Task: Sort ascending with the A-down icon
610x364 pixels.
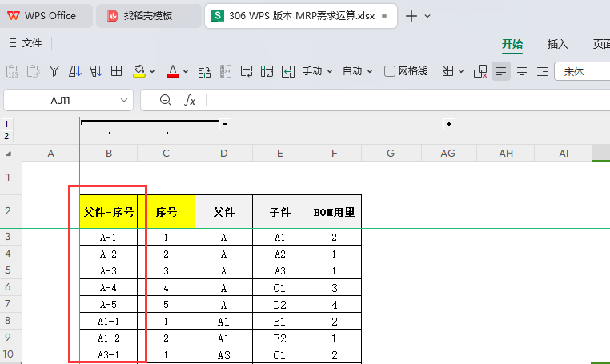Action: coord(74,71)
